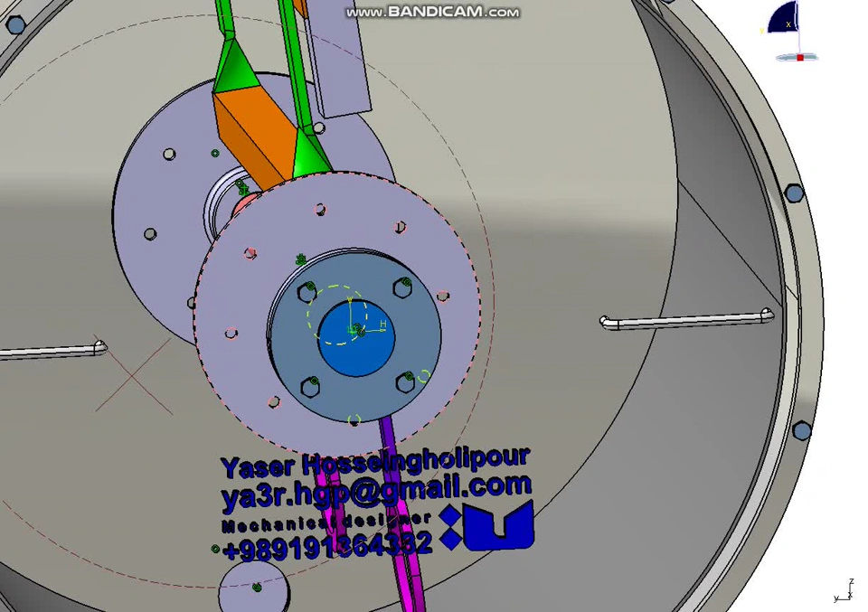
Task: Pick the lower-right hex bolt on the steel-blue flange
Action: (405, 381)
